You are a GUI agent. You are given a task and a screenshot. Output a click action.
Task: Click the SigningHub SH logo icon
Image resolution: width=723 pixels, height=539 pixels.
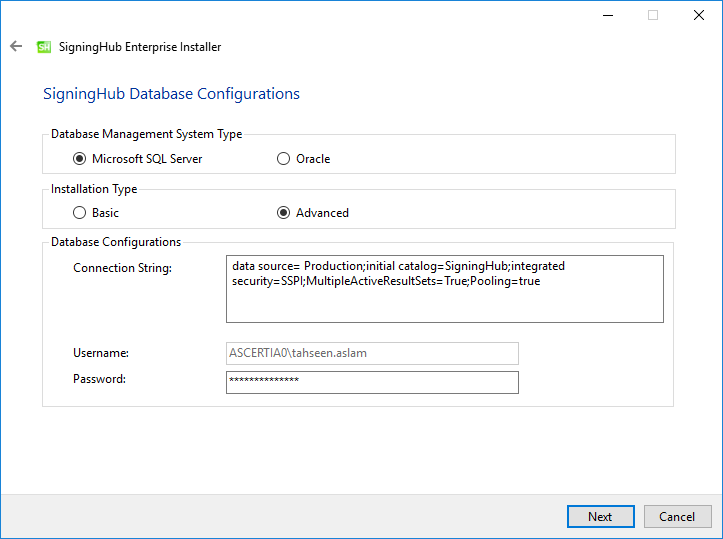point(44,47)
